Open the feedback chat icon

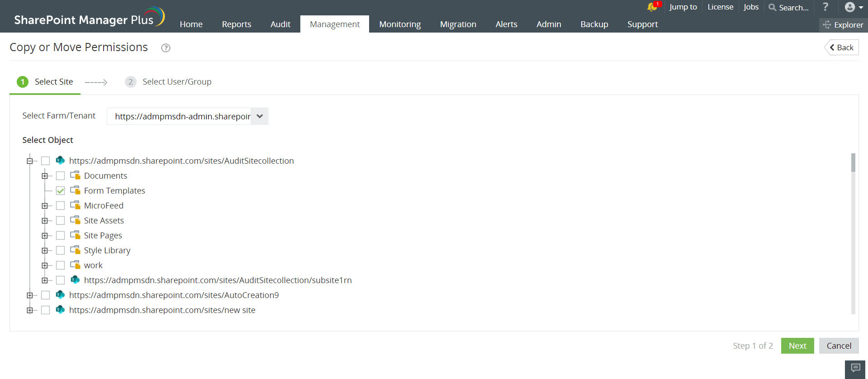point(855,368)
